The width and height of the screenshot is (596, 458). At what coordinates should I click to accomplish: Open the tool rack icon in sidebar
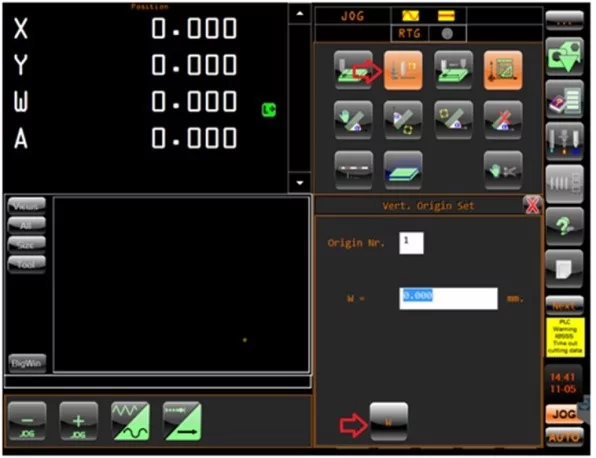tap(564, 184)
